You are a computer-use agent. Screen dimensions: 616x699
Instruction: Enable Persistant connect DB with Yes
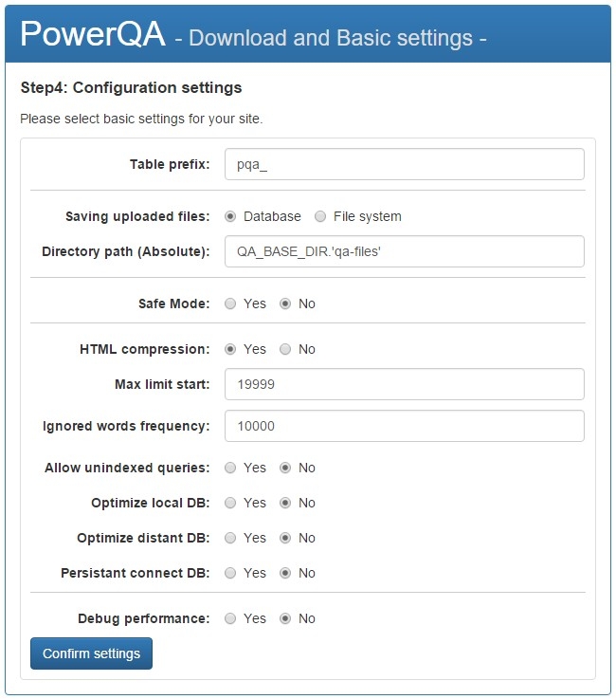tap(230, 573)
